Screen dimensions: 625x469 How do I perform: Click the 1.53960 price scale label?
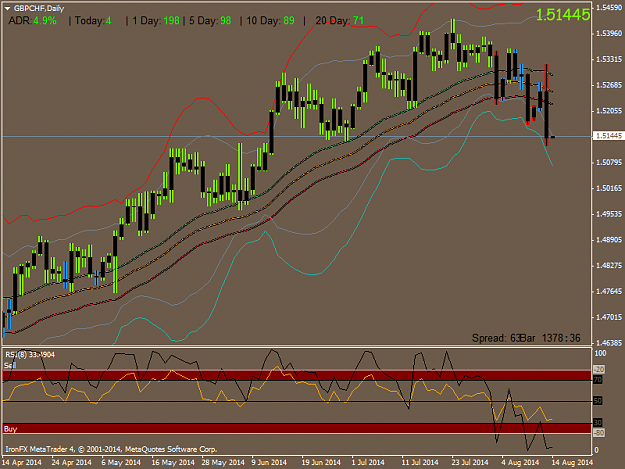click(x=609, y=33)
